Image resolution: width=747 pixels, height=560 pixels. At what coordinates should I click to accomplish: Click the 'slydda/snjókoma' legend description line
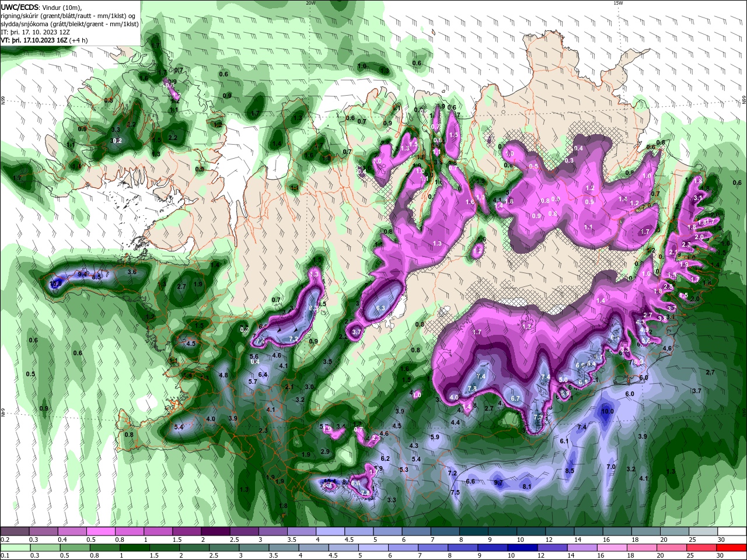[x=69, y=24]
